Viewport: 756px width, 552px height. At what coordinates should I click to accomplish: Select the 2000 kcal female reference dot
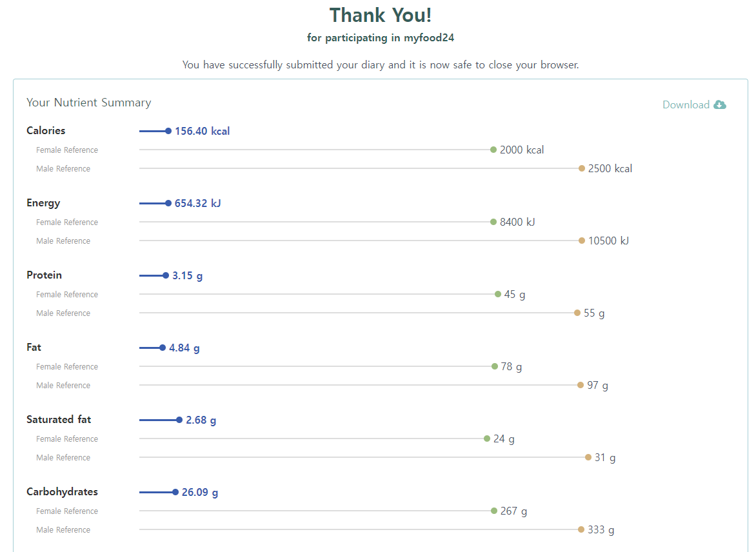pyautogui.click(x=493, y=150)
